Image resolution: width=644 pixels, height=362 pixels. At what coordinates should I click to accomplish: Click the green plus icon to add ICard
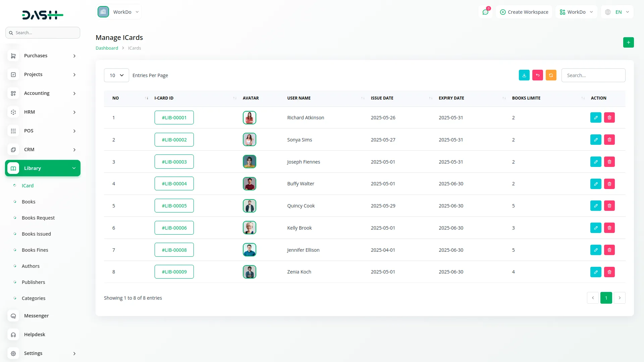629,43
